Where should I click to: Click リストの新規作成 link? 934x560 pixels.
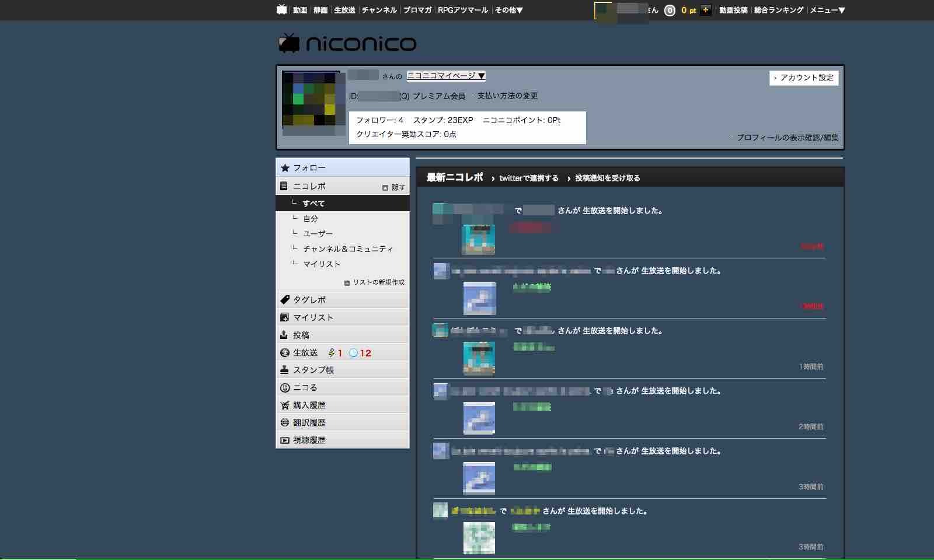click(x=378, y=282)
